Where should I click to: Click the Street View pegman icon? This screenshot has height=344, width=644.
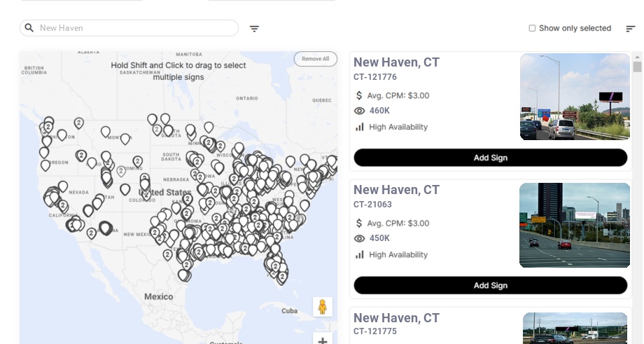(x=322, y=307)
